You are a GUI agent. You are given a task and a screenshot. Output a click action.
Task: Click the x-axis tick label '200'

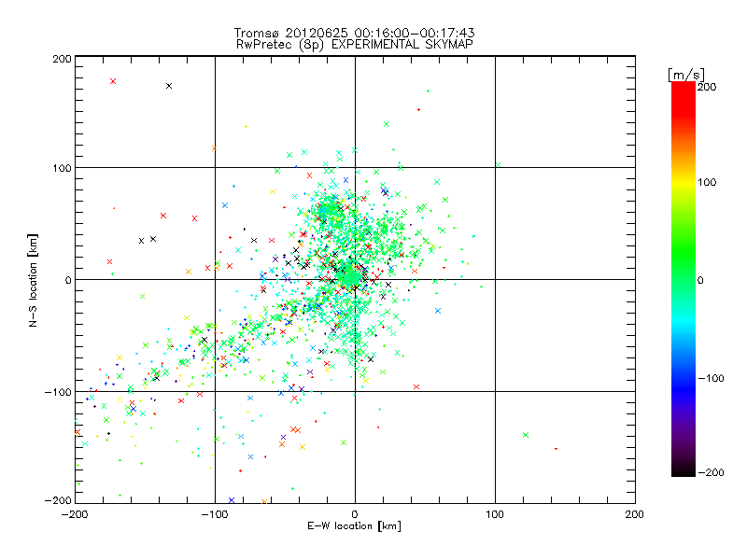click(x=635, y=514)
